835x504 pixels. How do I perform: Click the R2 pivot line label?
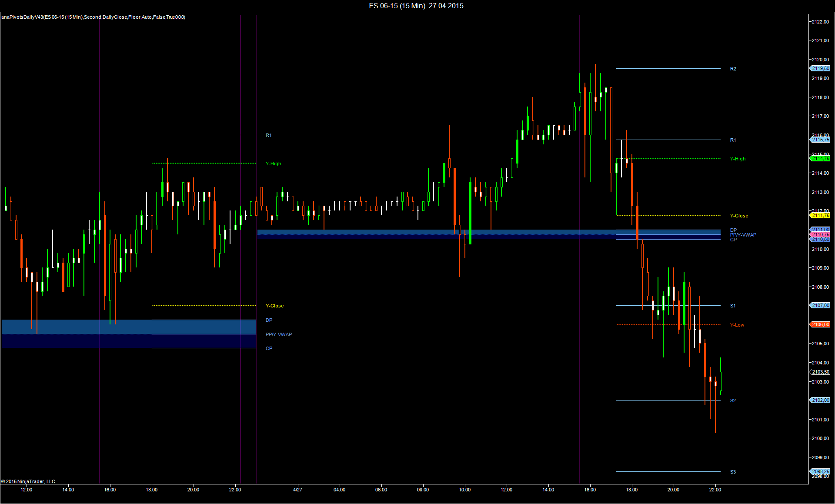(733, 69)
